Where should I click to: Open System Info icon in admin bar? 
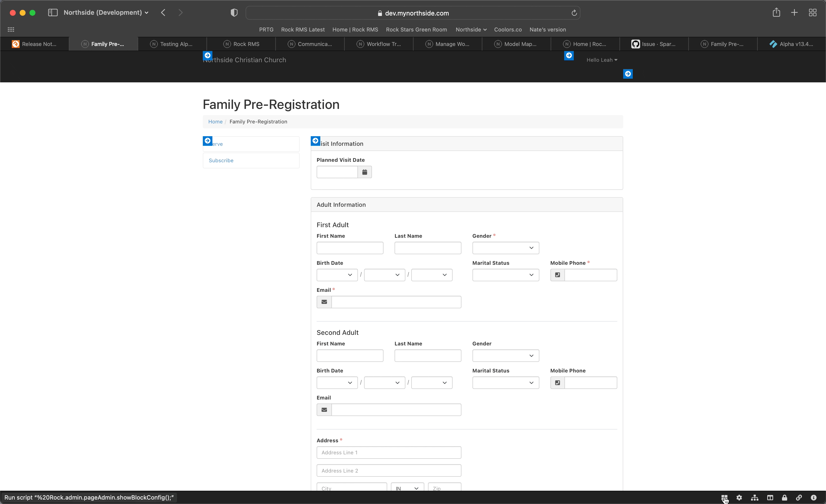814,498
